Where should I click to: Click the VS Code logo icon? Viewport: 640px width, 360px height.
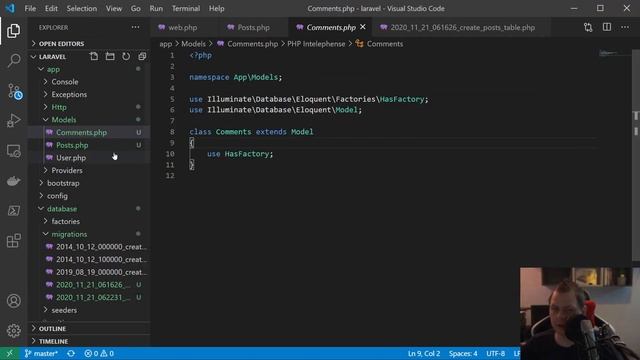click(x=10, y=8)
